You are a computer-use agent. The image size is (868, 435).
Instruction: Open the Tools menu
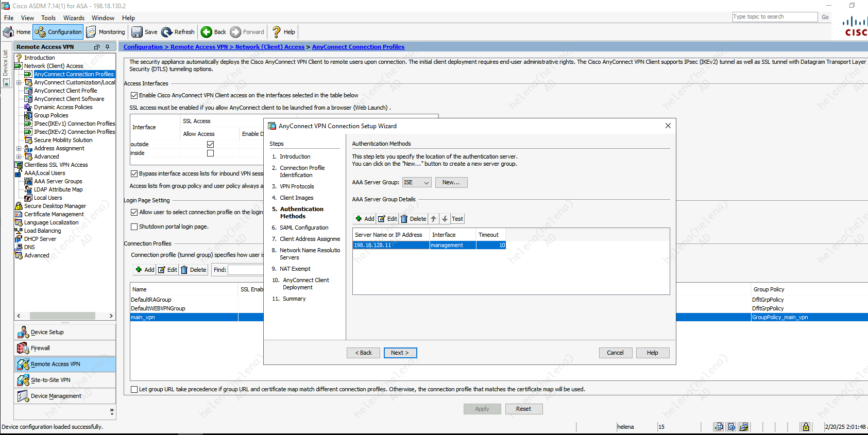pos(48,18)
